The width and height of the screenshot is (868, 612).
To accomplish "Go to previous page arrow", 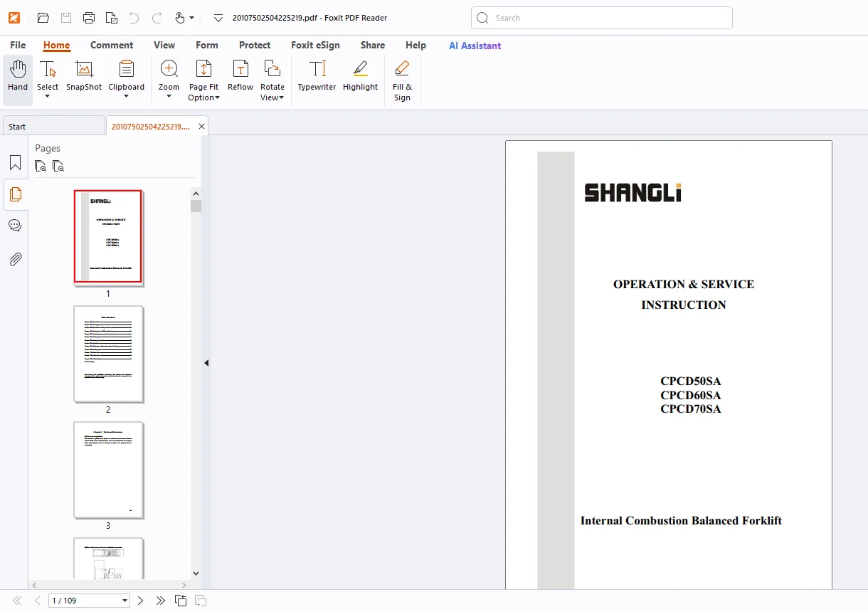I will 38,601.
